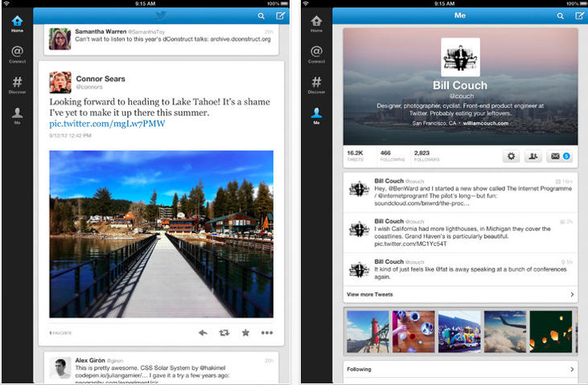Click Connor Sears avatar
The height and width of the screenshot is (385, 588).
coord(60,83)
